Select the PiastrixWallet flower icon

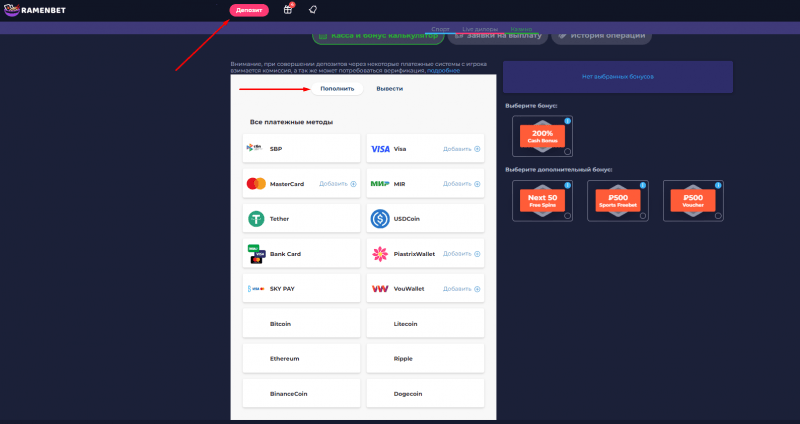(380, 254)
